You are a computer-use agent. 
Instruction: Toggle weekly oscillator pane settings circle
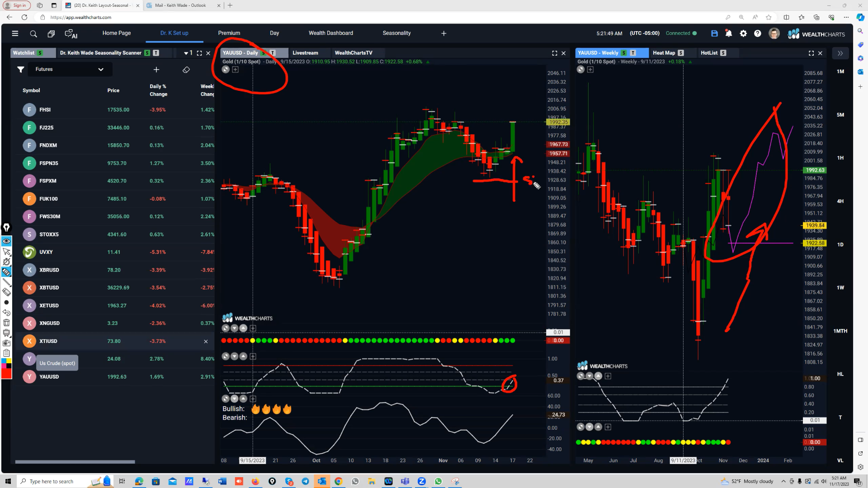581,376
